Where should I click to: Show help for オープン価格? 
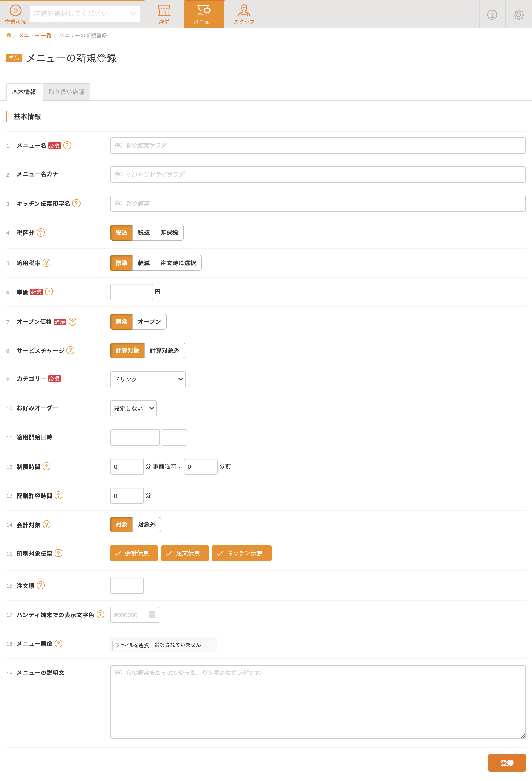click(x=72, y=322)
